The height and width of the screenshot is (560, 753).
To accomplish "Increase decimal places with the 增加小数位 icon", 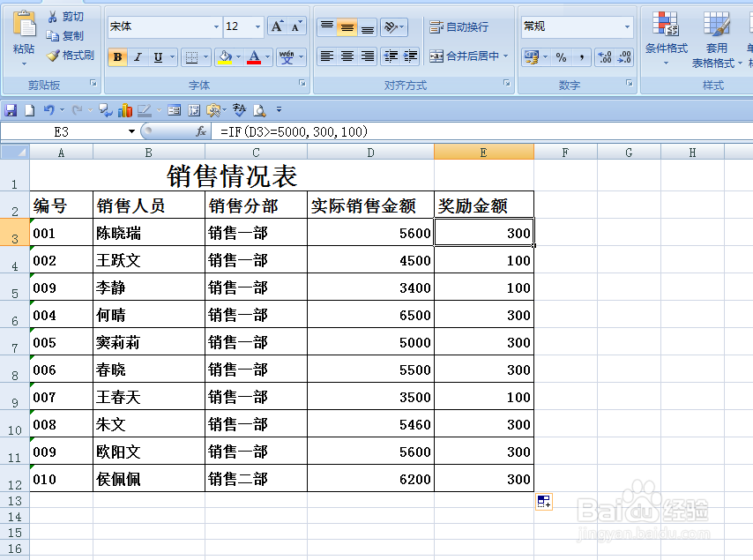I will click(x=603, y=56).
